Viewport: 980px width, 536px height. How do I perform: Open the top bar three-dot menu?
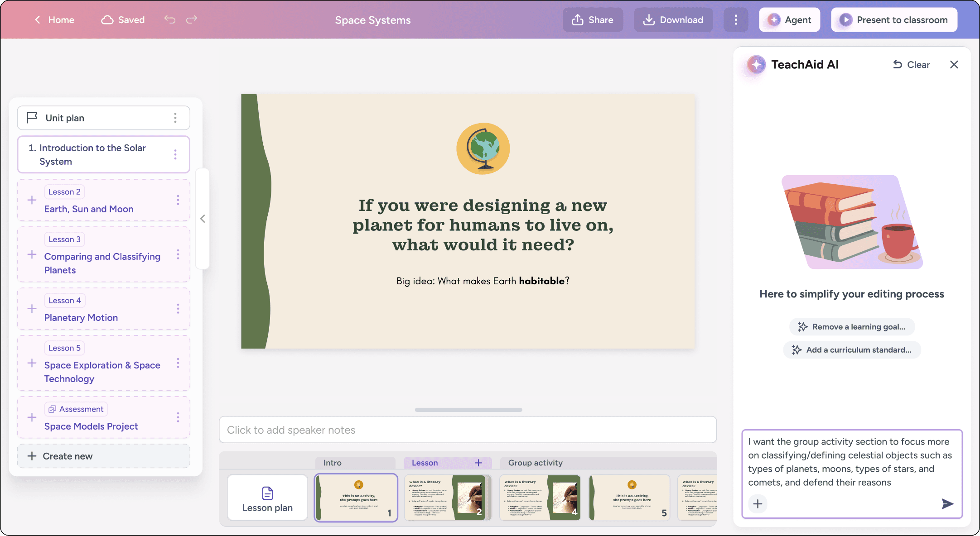[735, 20]
